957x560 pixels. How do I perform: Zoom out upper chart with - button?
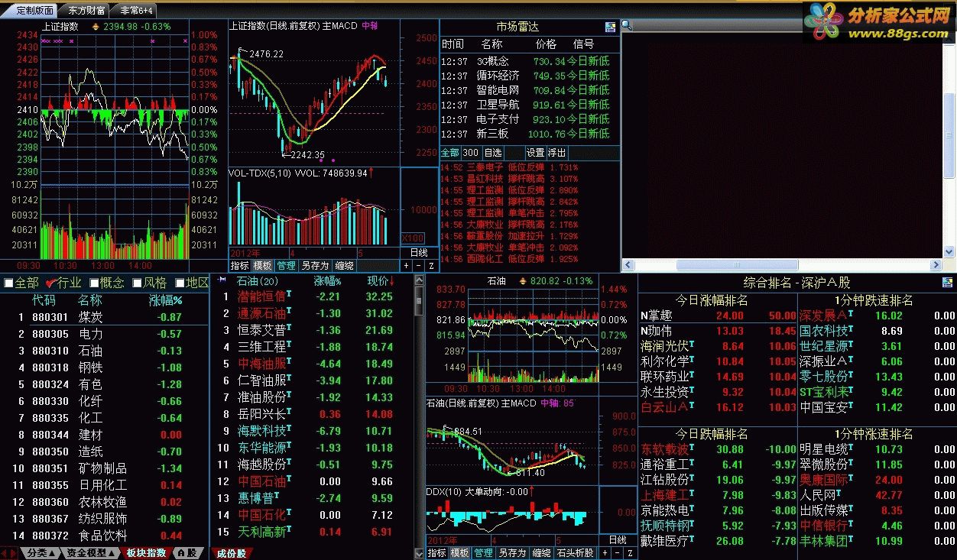pyautogui.click(x=417, y=266)
